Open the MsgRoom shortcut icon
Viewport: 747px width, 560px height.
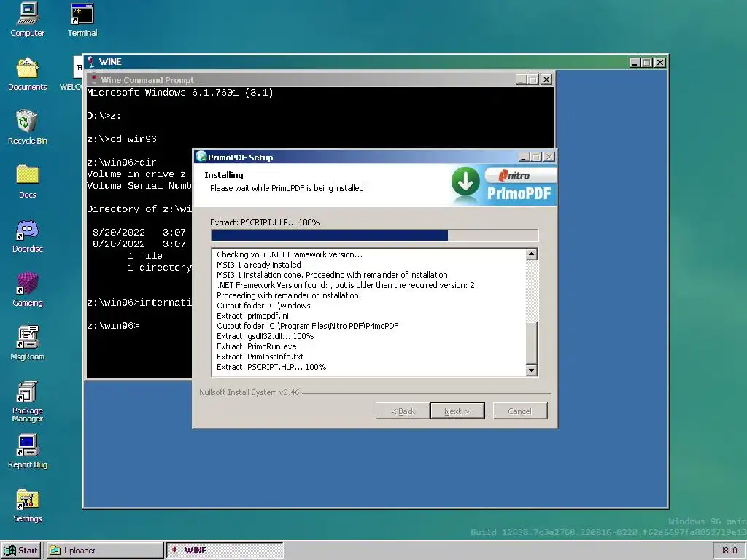(x=27, y=344)
